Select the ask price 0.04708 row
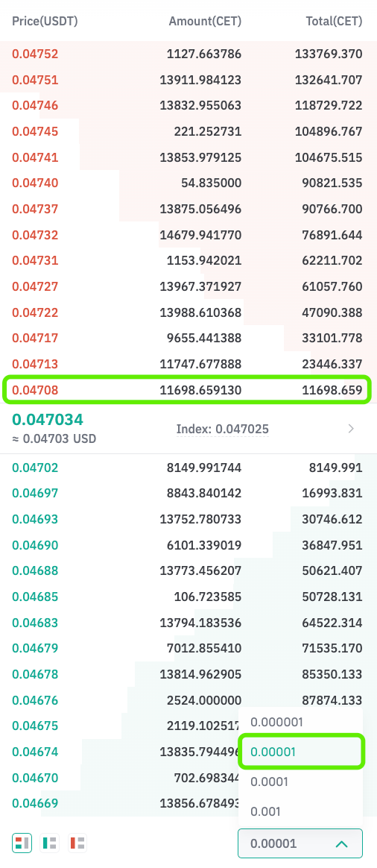377x868 pixels. pyautogui.click(x=188, y=390)
